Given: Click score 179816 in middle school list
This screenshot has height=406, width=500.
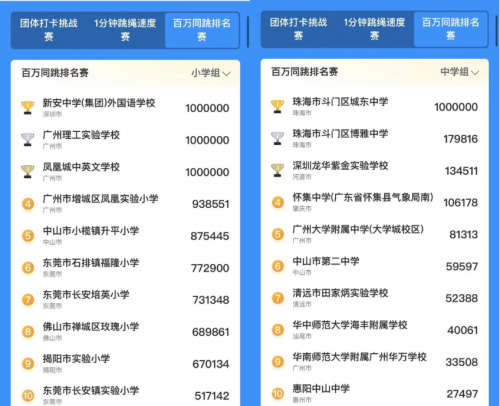Looking at the screenshot, I should 461,139.
